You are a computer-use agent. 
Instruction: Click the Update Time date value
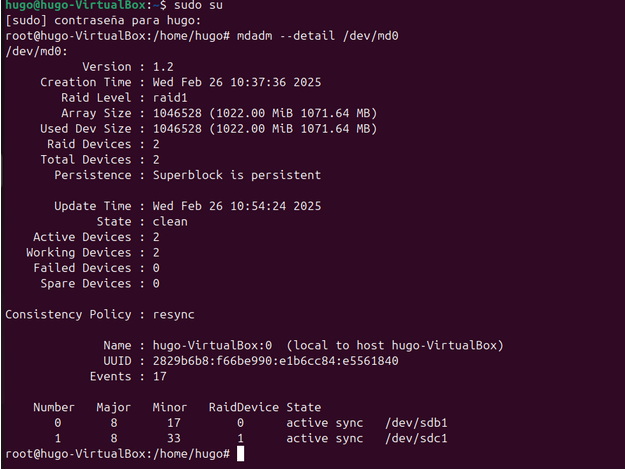236,206
